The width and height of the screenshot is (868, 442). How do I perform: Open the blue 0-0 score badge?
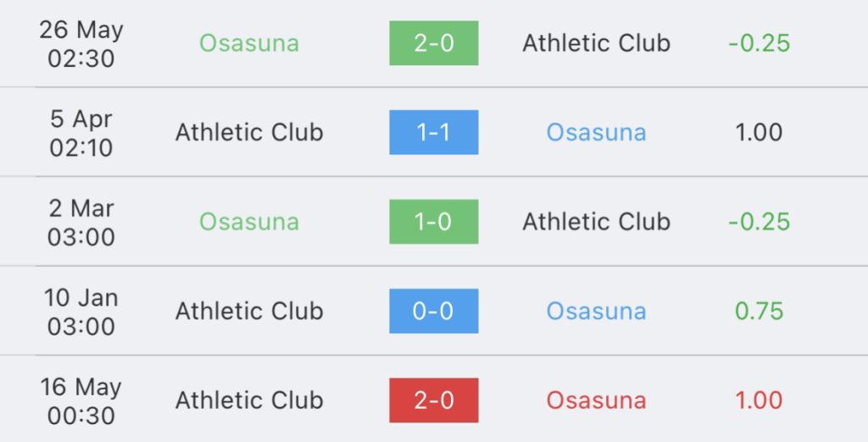coord(433,311)
